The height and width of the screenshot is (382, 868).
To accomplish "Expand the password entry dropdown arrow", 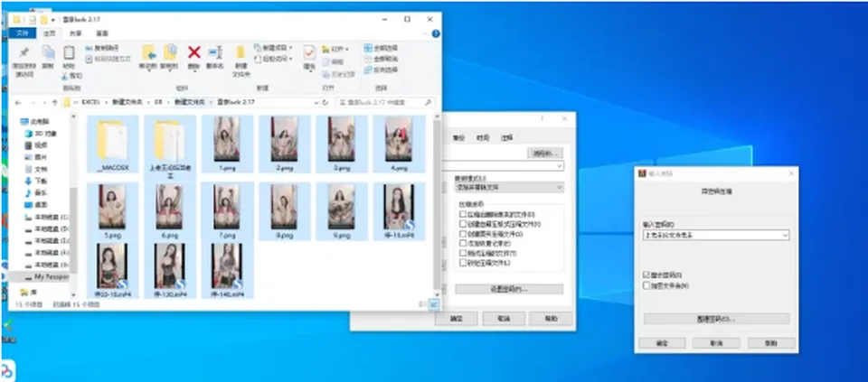I will 785,235.
